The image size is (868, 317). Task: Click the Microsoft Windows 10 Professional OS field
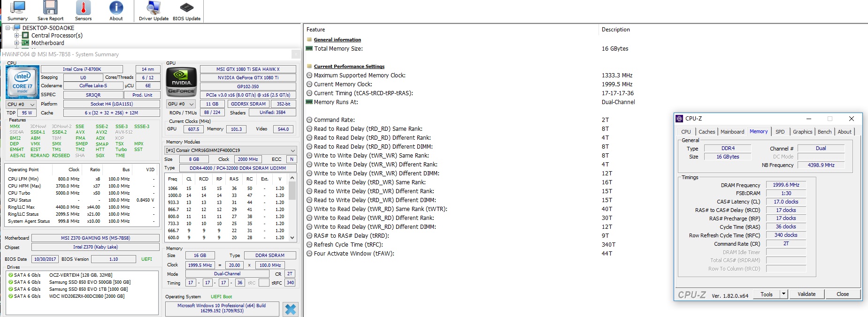[x=222, y=308]
